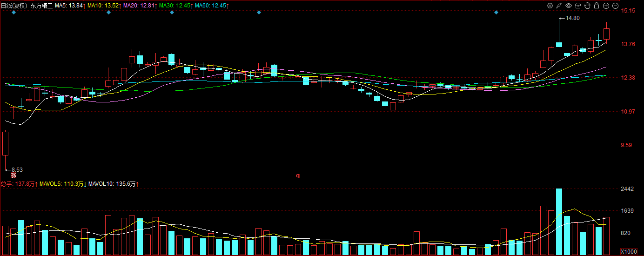Click the 8.53 low price label
Screen dimensions: 644x256
(x=17, y=170)
